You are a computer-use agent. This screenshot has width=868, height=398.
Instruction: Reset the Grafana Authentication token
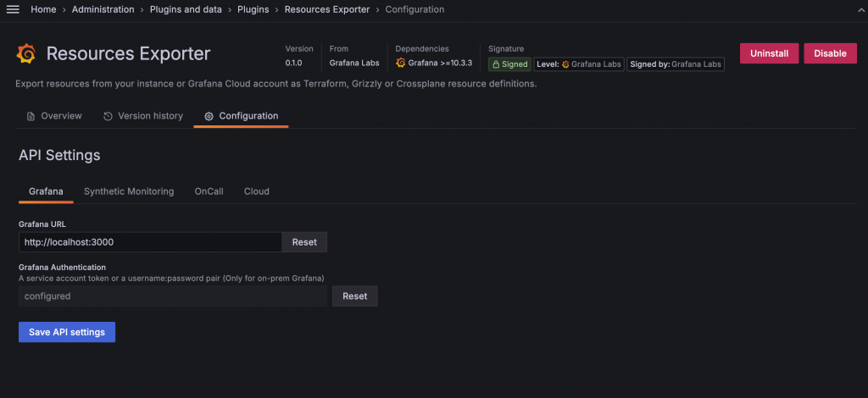[x=355, y=296]
